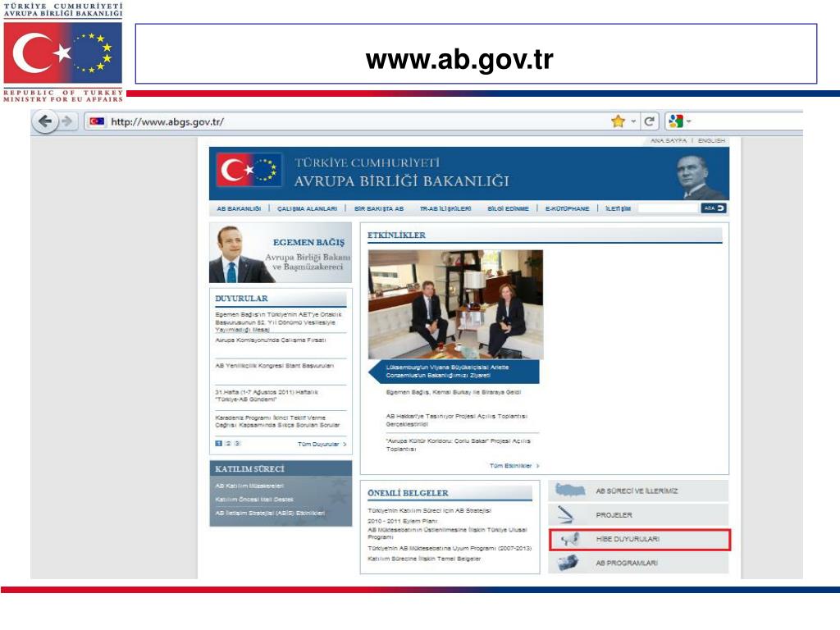The height and width of the screenshot is (630, 840).
Task: Open the AB PROGRAMLARI label
Action: [627, 563]
